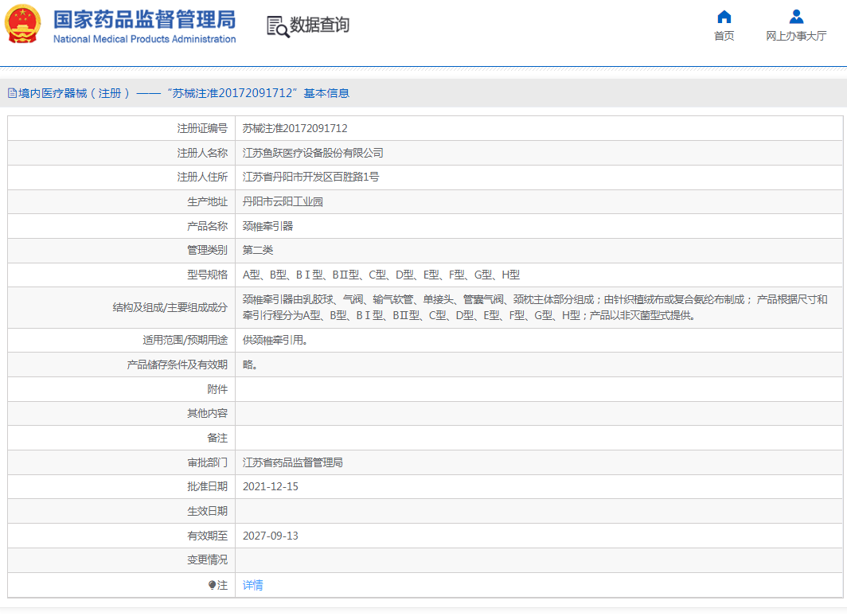The image size is (847, 616).
Task: Select approval department 江苏省药品监督管理局
Action: click(x=293, y=462)
